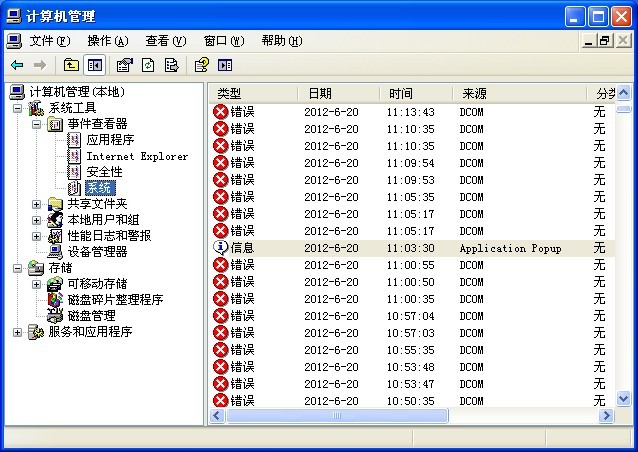Image resolution: width=638 pixels, height=452 pixels.
Task: Expand the 可移动存储 tree node
Action: [37, 284]
